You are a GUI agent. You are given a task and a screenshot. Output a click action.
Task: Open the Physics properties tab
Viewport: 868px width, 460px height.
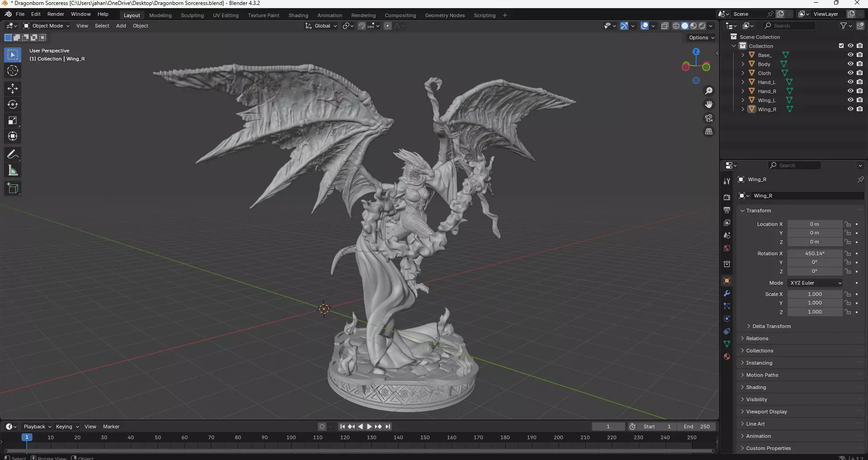727,319
